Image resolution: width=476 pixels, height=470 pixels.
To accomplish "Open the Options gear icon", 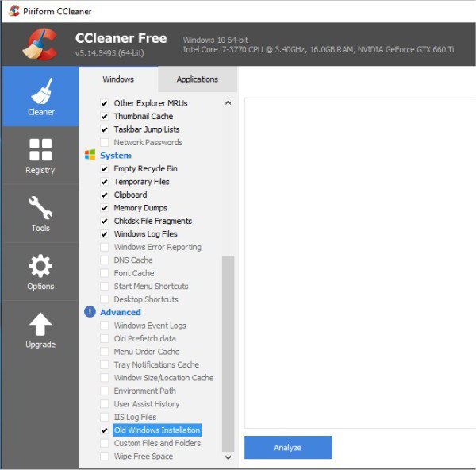I will coord(40,265).
